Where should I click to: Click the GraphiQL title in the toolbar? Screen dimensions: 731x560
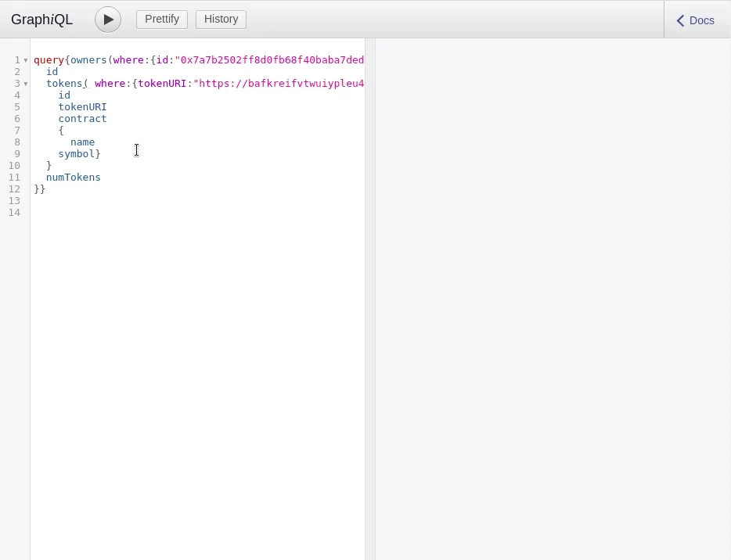tap(42, 20)
